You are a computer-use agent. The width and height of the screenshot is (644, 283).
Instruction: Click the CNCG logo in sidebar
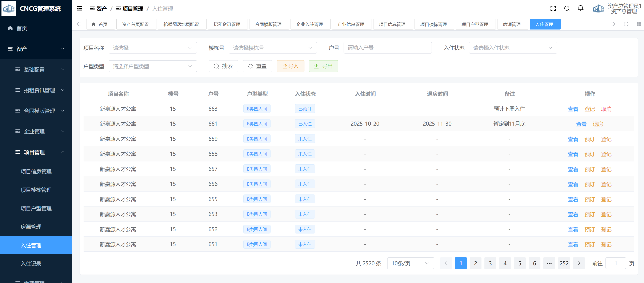9,8
